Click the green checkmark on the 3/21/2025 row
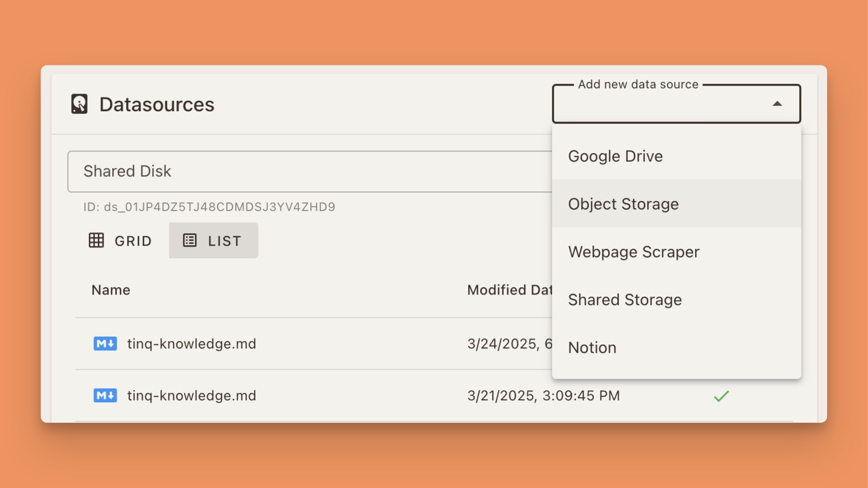This screenshot has height=488, width=868. 721,396
